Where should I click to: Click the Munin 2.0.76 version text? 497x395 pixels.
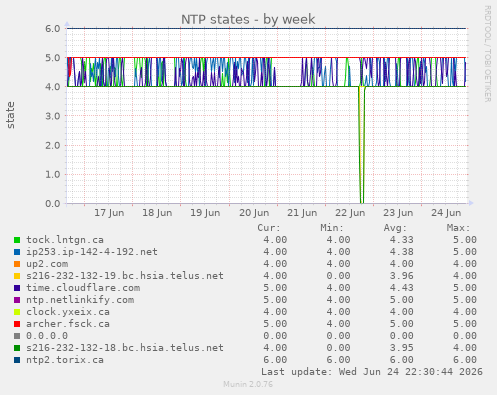248,384
